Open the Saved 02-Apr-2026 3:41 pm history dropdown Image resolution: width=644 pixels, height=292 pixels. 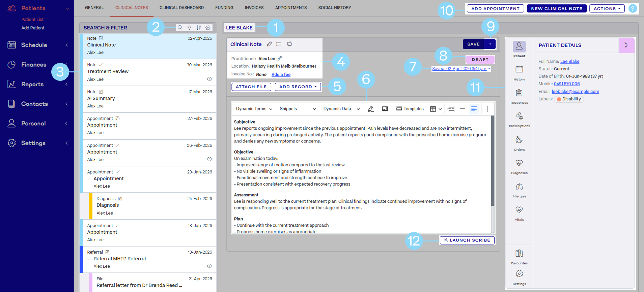pyautogui.click(x=461, y=69)
